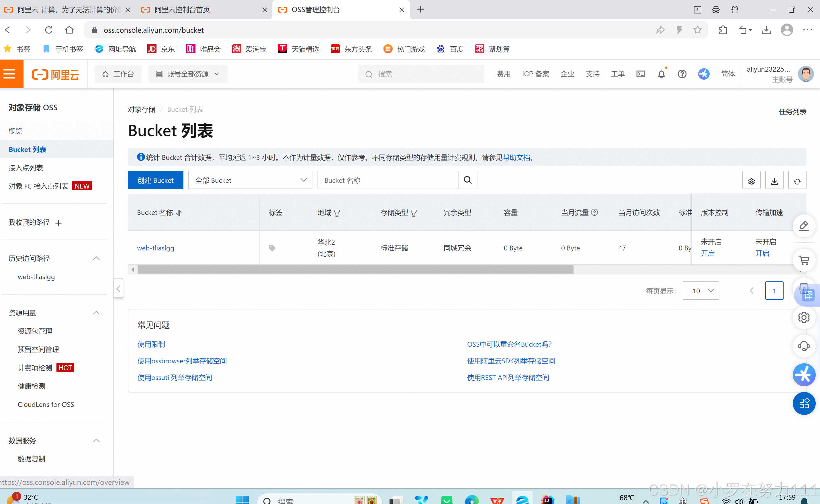Sort by Bucket name column
This screenshot has height=504, width=820.
tap(179, 213)
